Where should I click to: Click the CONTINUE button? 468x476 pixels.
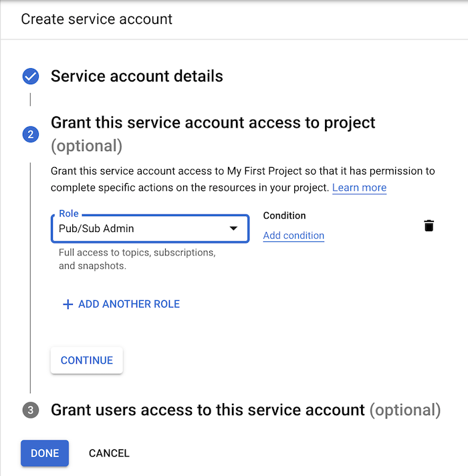87,360
